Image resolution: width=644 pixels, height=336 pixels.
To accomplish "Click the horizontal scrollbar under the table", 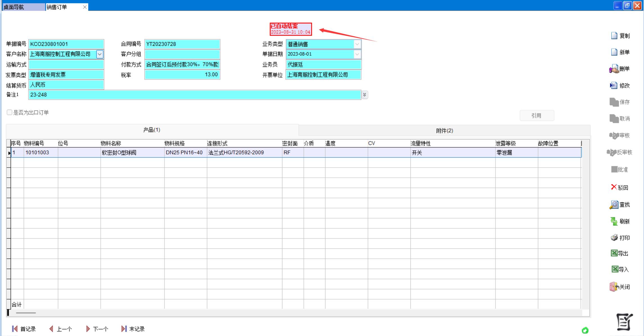I will point(26,313).
